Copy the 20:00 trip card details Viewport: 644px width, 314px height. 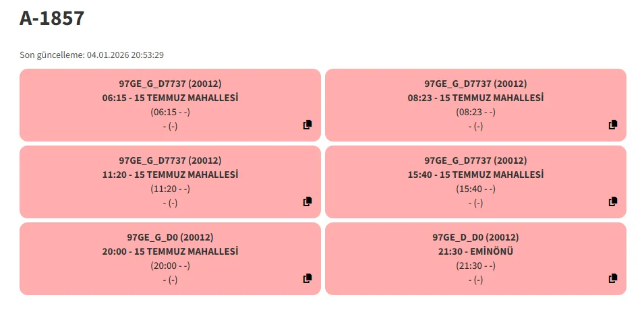click(x=308, y=278)
